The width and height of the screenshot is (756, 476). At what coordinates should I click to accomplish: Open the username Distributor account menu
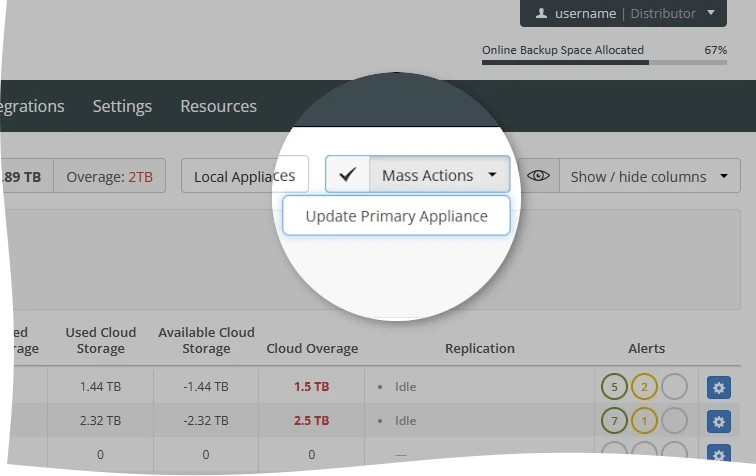pyautogui.click(x=623, y=13)
